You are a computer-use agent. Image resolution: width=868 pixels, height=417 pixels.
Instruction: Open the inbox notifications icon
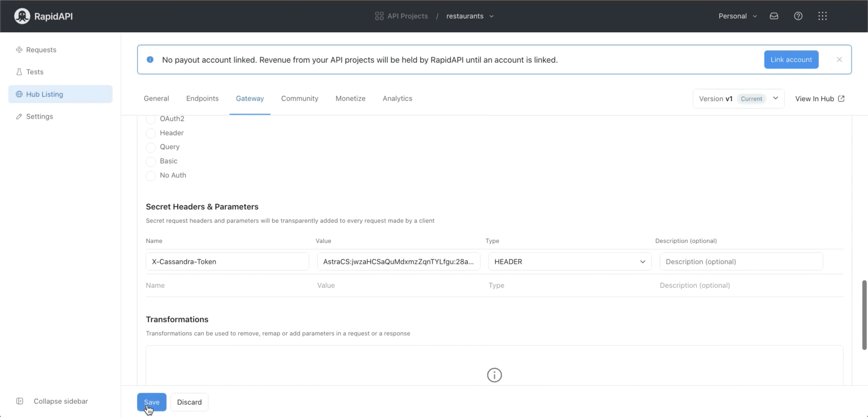tap(774, 16)
